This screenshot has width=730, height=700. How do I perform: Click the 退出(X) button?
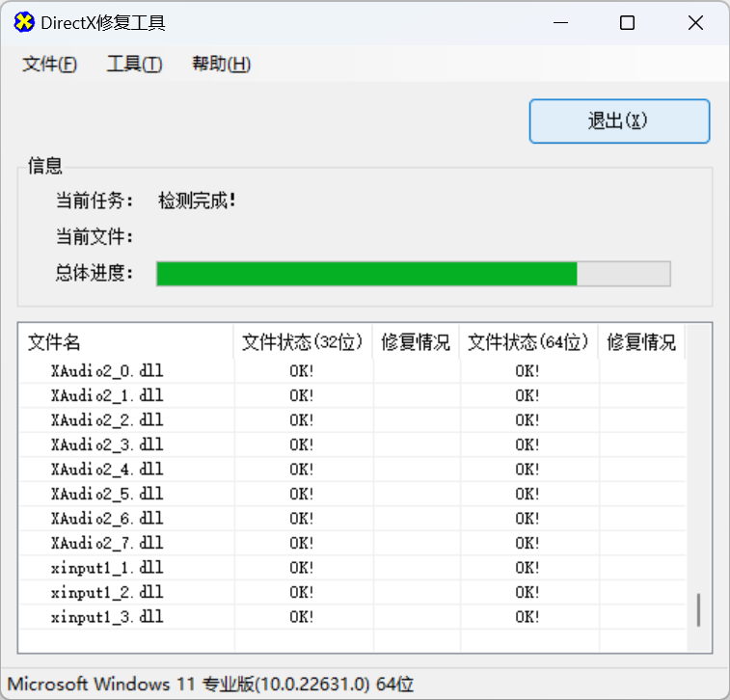coord(619,121)
